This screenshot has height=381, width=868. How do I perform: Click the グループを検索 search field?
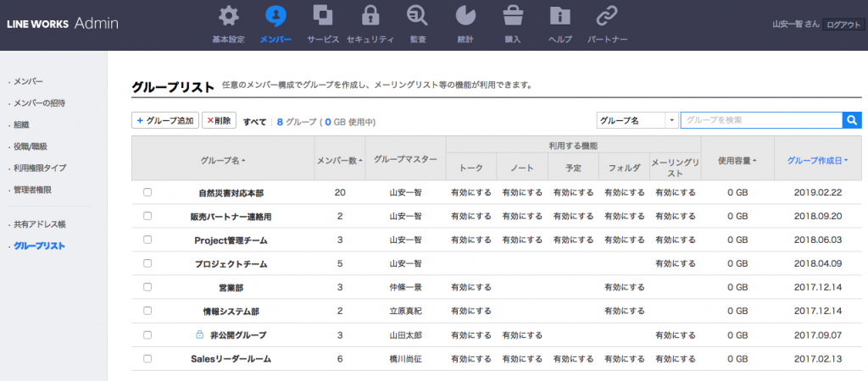point(760,121)
